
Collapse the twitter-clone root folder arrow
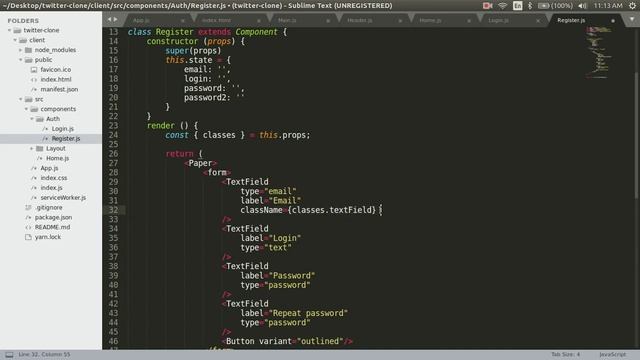point(9,30)
